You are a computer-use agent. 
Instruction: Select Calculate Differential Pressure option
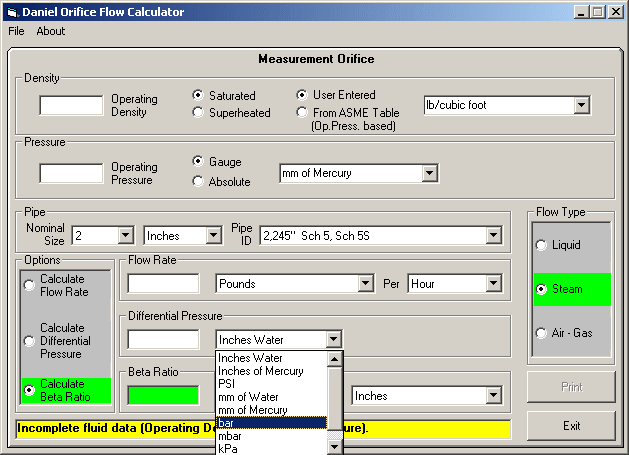coord(28,341)
